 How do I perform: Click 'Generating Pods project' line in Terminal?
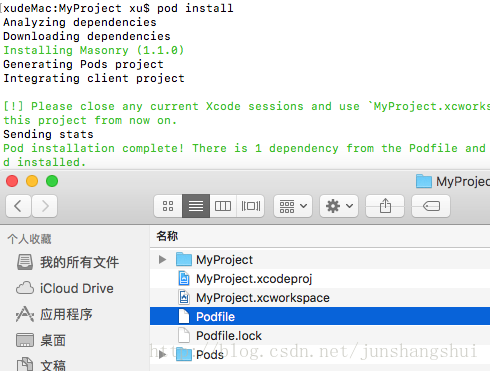[x=83, y=64]
